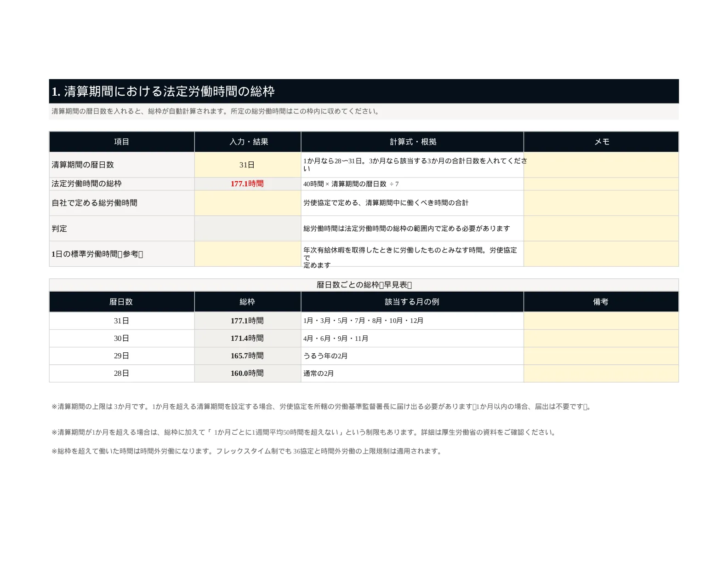Click the explanation starting "総労働時間は法定労働時間の総枠の範囲内"
728x563 pixels.
[x=407, y=229]
